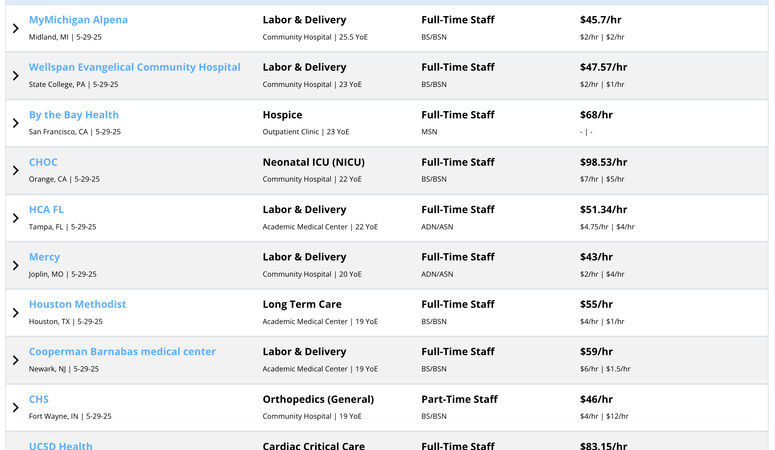Open Cooperman Barnabas medical center link
775x450 pixels.
[122, 352]
